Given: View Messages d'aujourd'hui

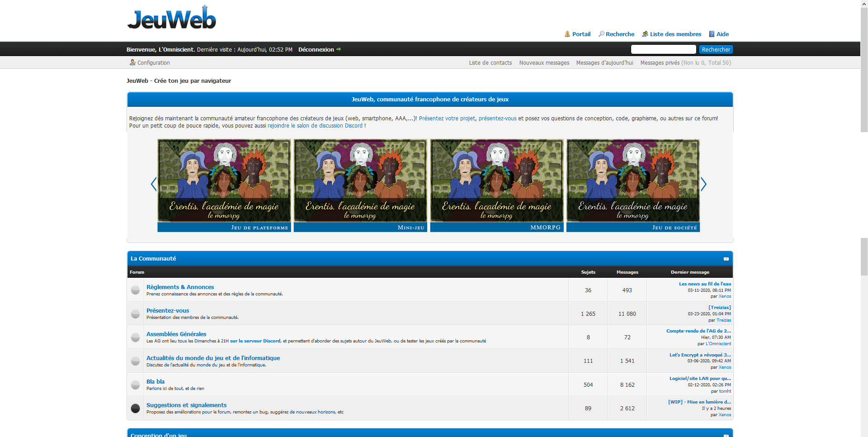Looking at the screenshot, I should point(604,63).
